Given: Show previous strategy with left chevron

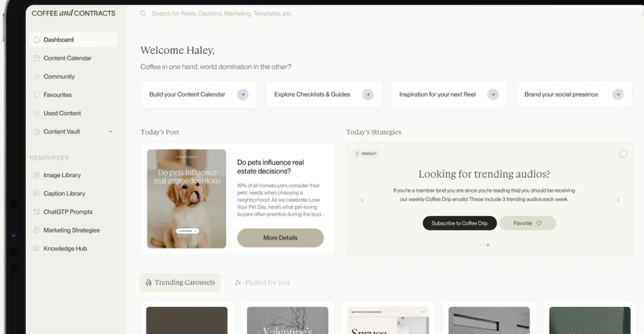Looking at the screenshot, I should coord(362,200).
